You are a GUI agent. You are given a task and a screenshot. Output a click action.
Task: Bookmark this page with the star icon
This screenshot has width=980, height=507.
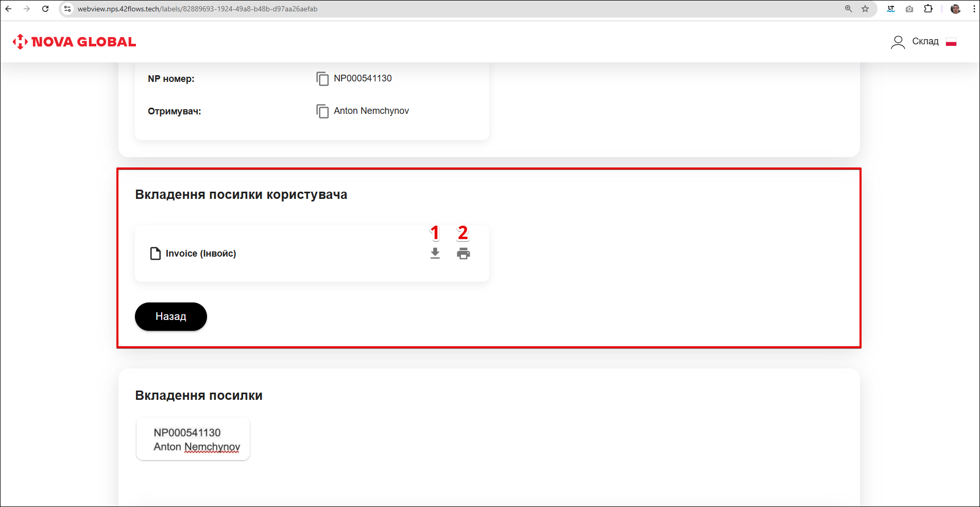(865, 9)
